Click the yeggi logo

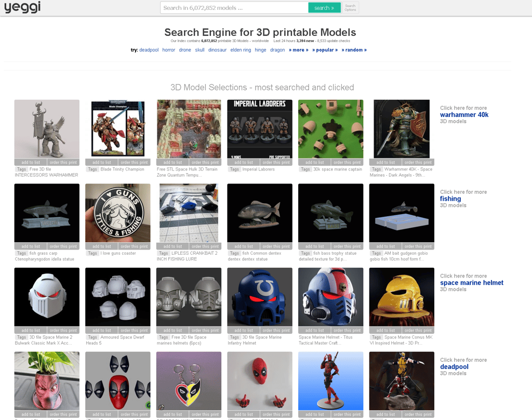[x=22, y=7]
